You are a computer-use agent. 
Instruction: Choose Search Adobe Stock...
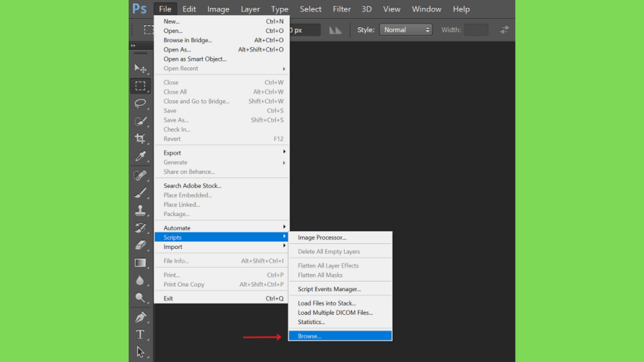coord(222,185)
